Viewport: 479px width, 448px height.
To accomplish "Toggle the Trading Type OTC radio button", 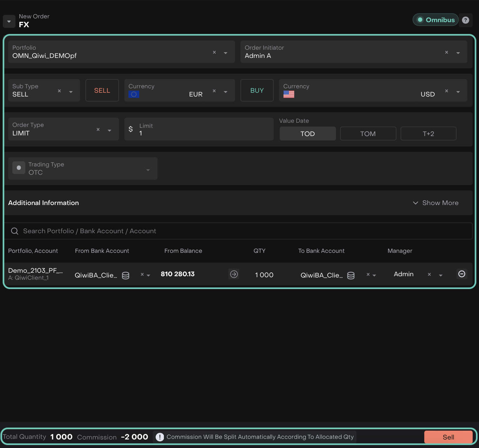I will click(19, 168).
